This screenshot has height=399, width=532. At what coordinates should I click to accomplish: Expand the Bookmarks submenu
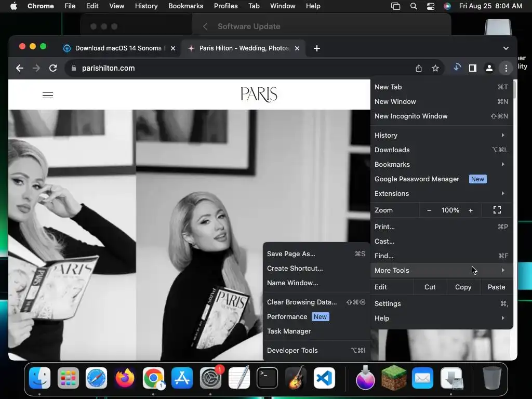[x=441, y=165]
